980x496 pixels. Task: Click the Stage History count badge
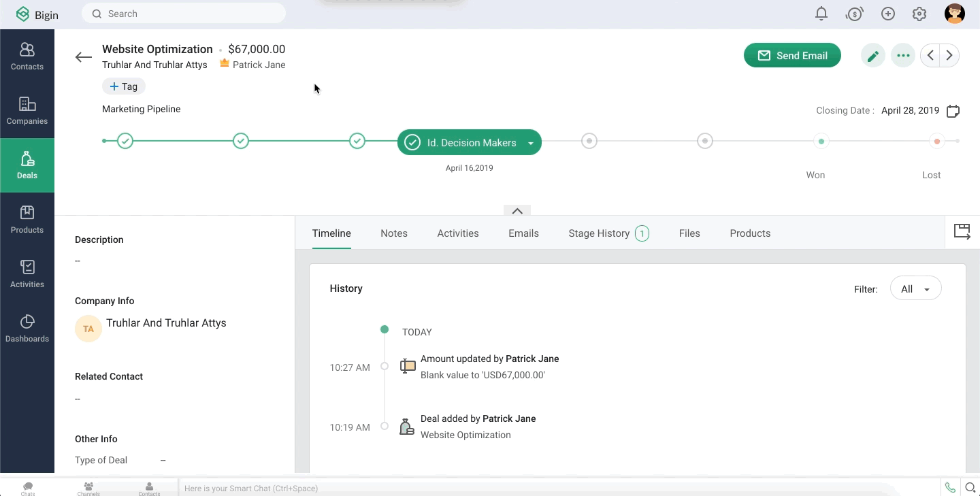pos(642,233)
